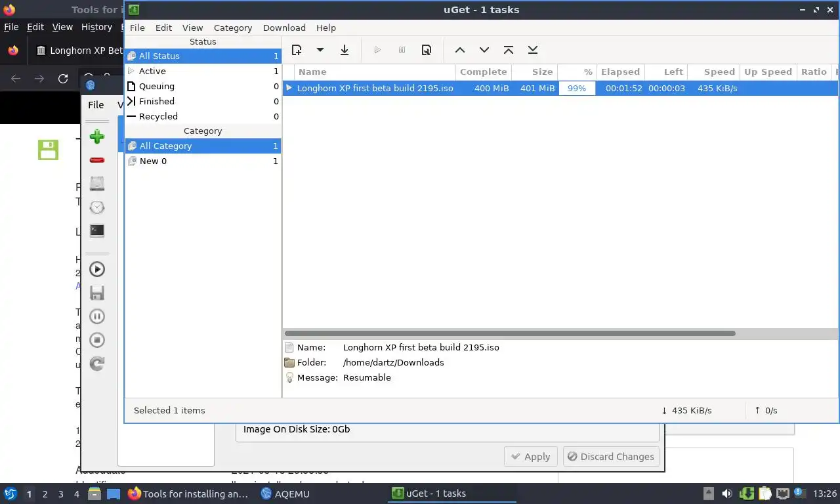
Task: Click the move up arrow icon
Action: [460, 50]
